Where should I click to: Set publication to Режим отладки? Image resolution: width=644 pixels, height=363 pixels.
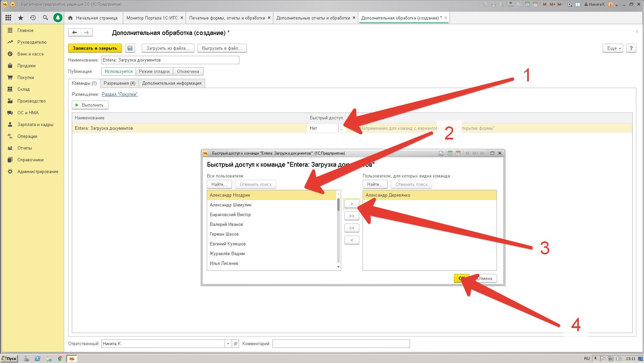pos(154,71)
